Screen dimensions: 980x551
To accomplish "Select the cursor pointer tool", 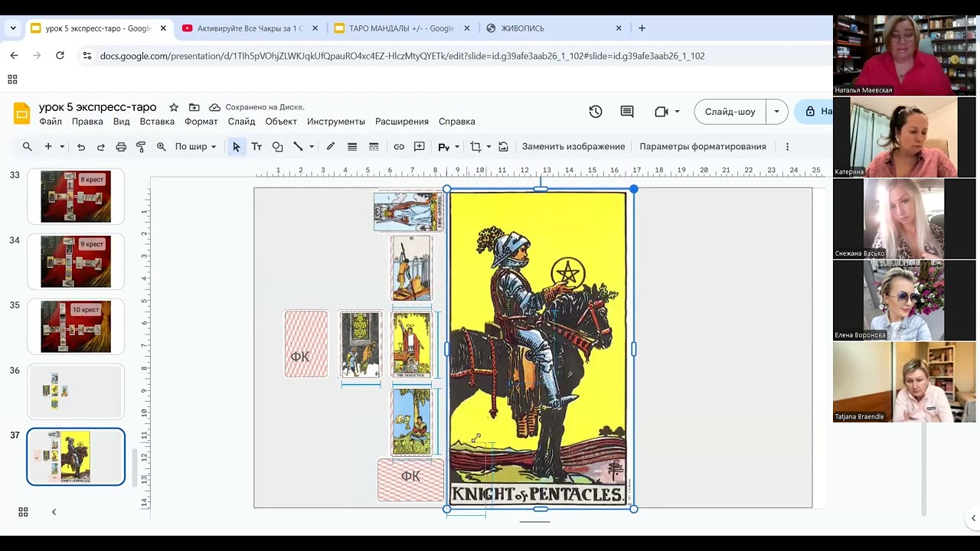I will [x=237, y=147].
